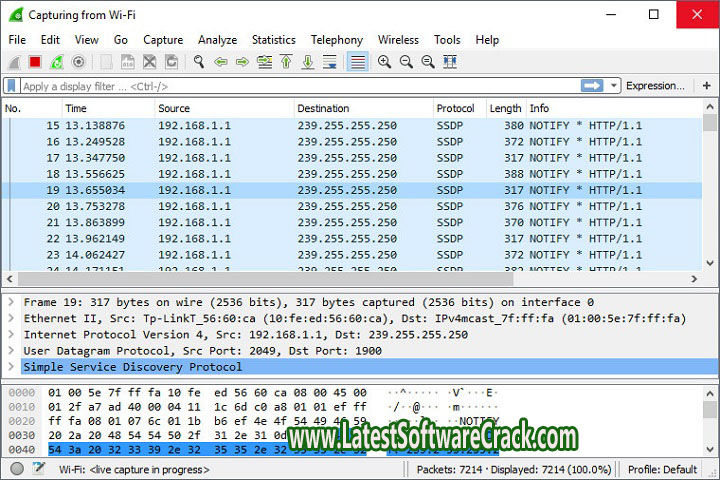Open the Capture menu
The height and width of the screenshot is (480, 720).
(x=163, y=40)
